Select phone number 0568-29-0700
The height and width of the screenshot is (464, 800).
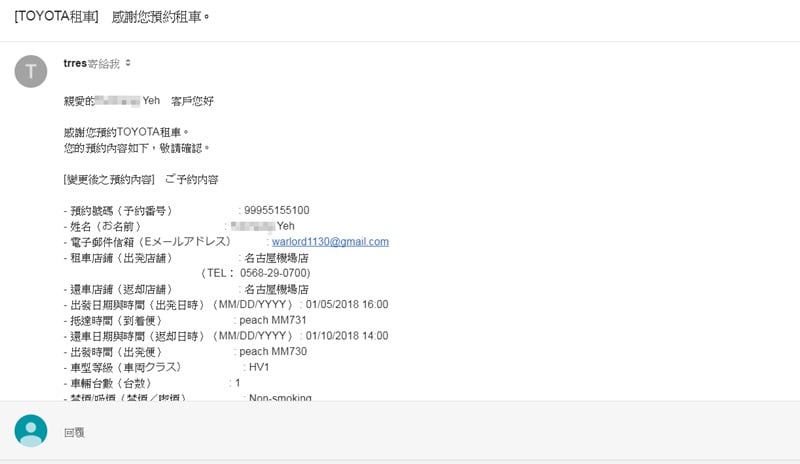tap(274, 273)
